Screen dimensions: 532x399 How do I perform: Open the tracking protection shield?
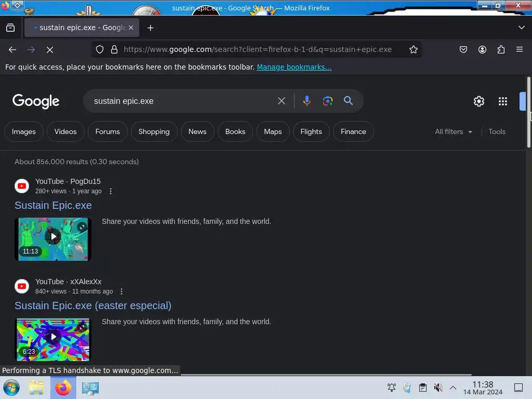pyautogui.click(x=99, y=49)
